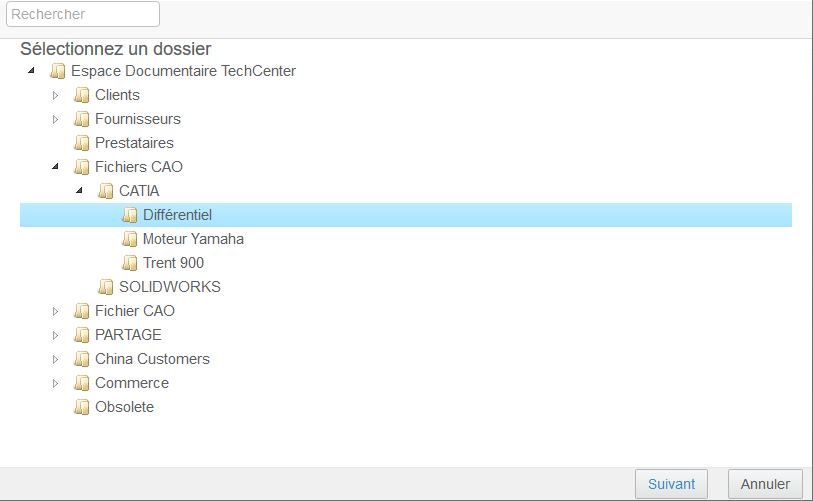The image size is (813, 501).
Task: Click the Suivant button
Action: click(x=671, y=484)
